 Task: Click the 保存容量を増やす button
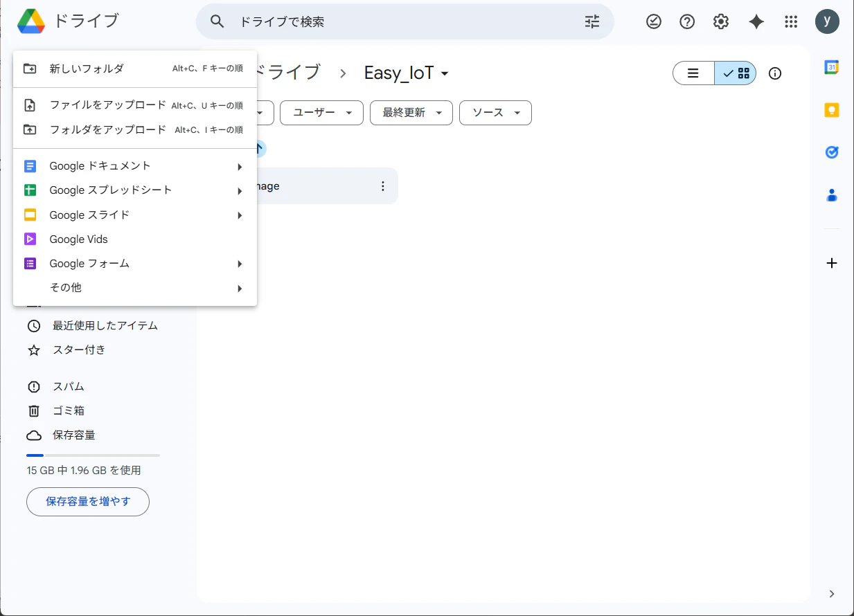click(x=88, y=502)
